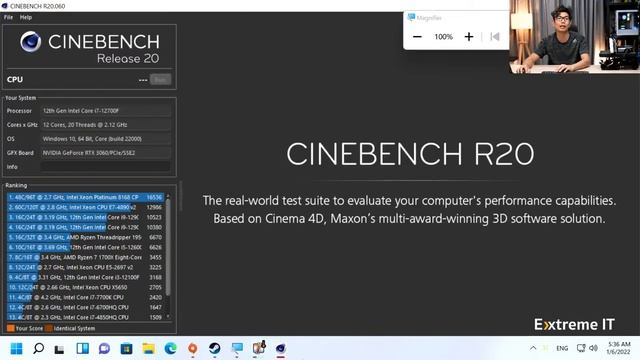
Task: Open Teams Chat from the taskbar
Action: 104,349
